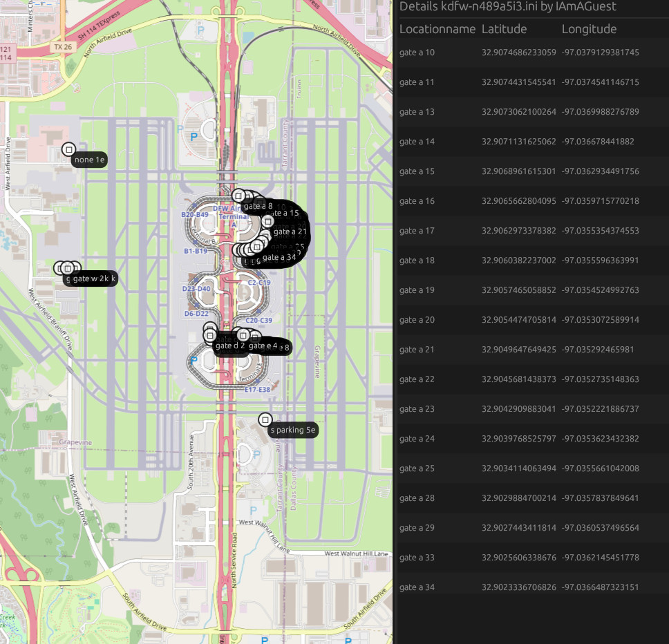Click longitude value -97.0366487323151
The image size is (669, 644).
point(601,587)
